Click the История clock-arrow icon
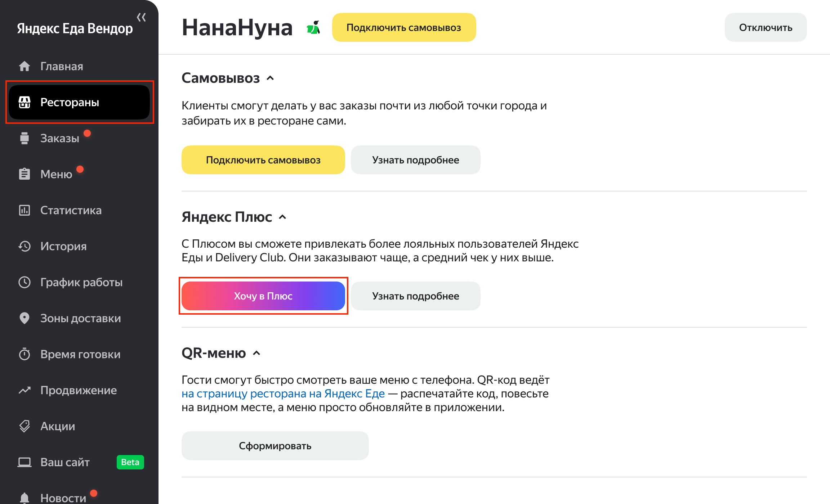The image size is (830, 504). point(24,246)
